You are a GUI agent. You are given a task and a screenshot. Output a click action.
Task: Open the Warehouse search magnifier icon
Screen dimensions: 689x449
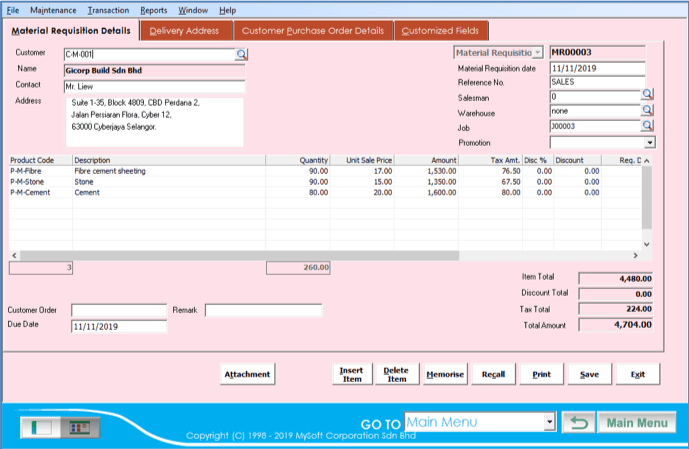pos(647,110)
